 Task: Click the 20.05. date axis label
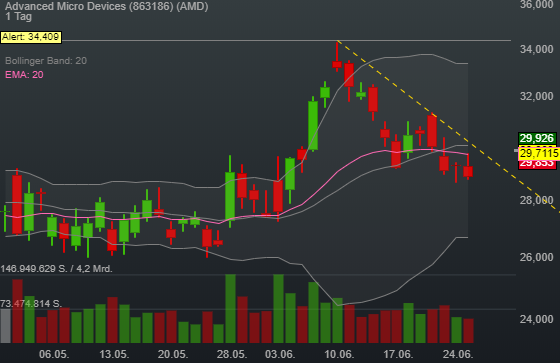coord(173,354)
